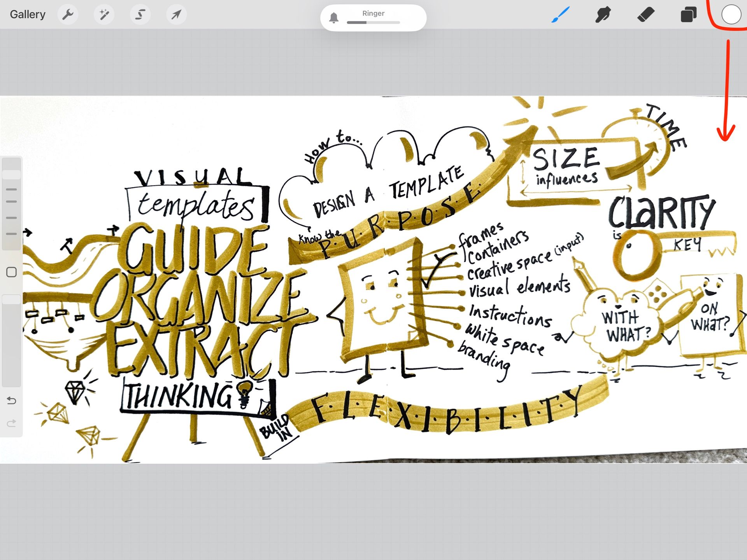Select the Paint brush tool
747x560 pixels.
(561, 15)
